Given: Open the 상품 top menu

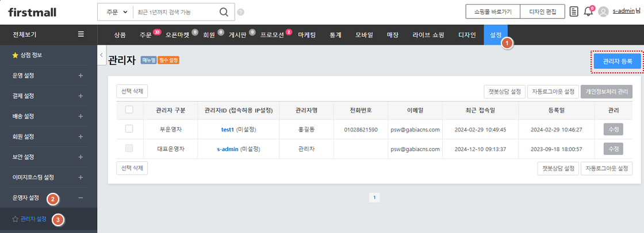Looking at the screenshot, I should coord(120,35).
